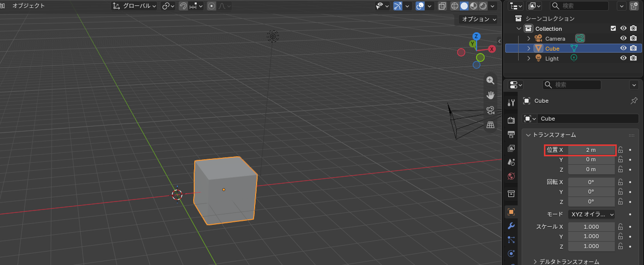Hide Camera with its eye icon
Image resolution: width=644 pixels, height=265 pixels.
(623, 39)
